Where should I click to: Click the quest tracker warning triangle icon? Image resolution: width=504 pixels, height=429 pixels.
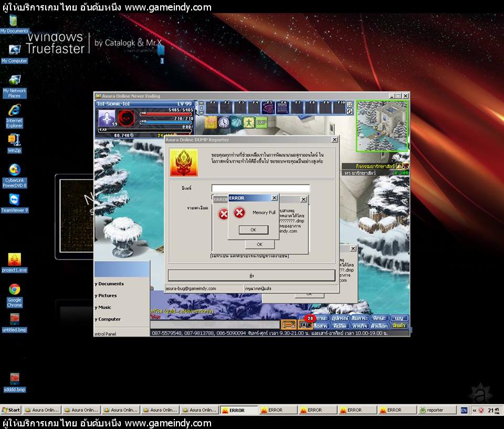coord(399,166)
